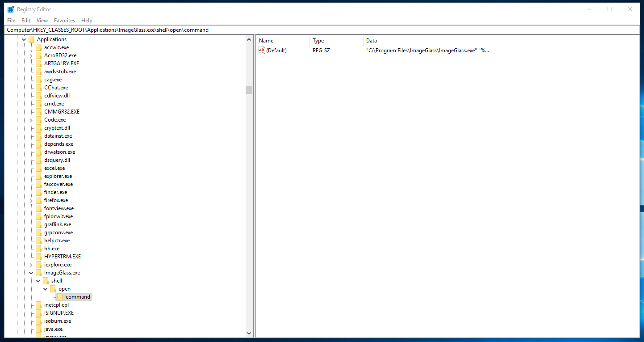
Task: Expand the iexplore.exe tree node
Action: point(31,264)
